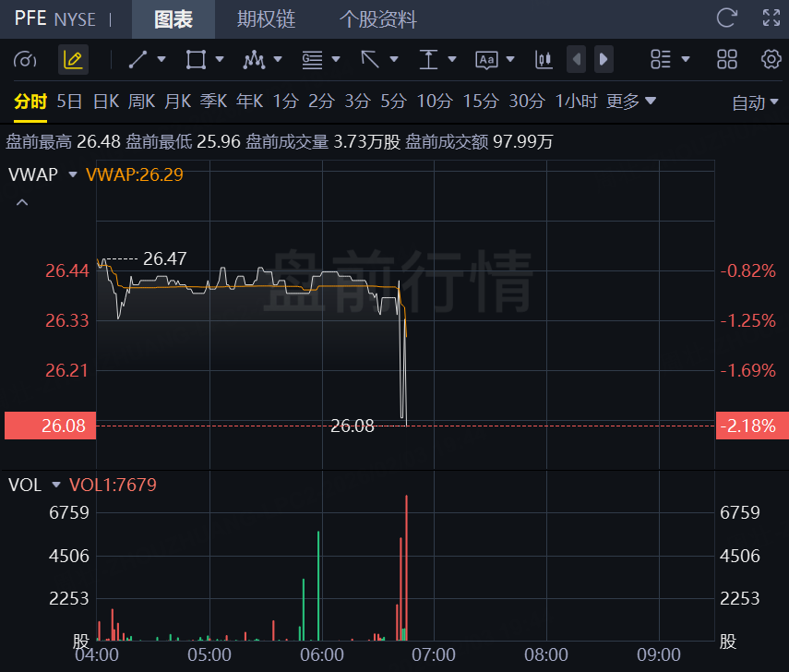Select 5日 timeframe
This screenshot has height=672, width=789.
(69, 102)
